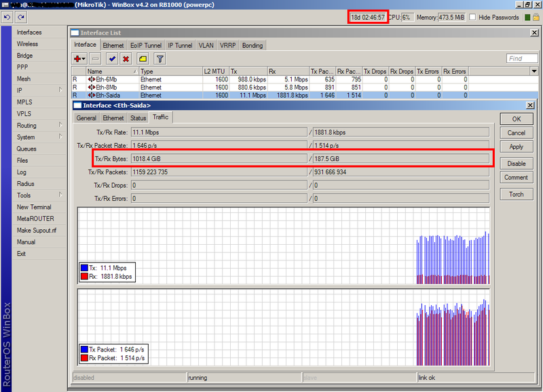Click the padlock icon in top bar
This screenshot has height=392, width=543.
pos(536,17)
